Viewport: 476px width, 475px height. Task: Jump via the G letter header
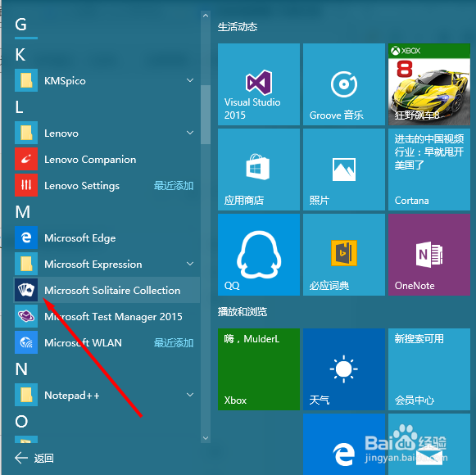click(x=21, y=25)
